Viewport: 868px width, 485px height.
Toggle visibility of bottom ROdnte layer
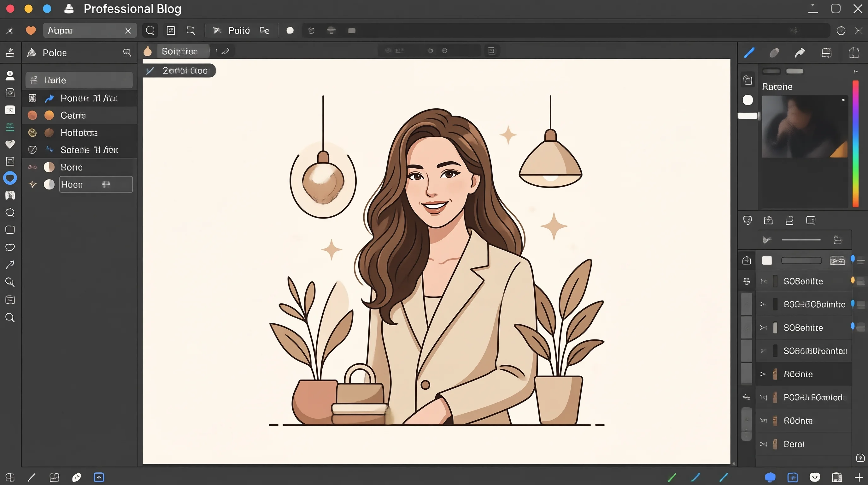click(764, 421)
